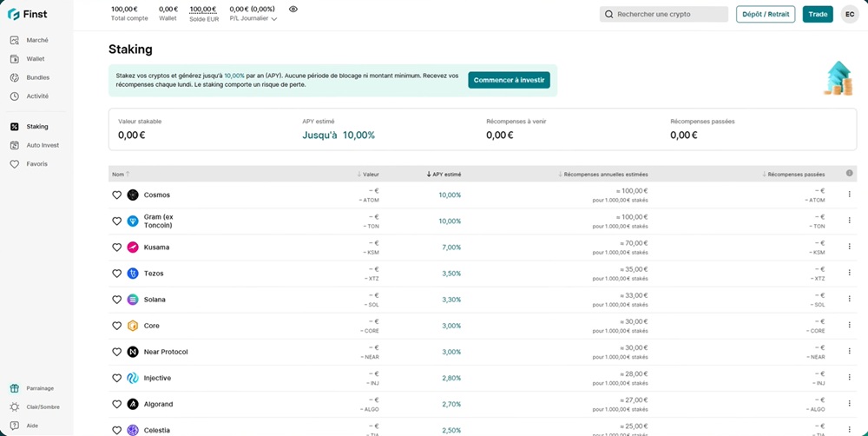Click the Favoris heart icon in sidebar

(15, 164)
